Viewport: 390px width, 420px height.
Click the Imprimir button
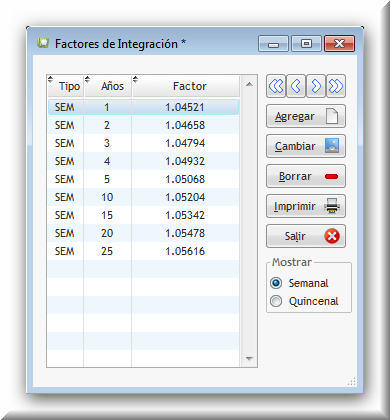tap(306, 206)
